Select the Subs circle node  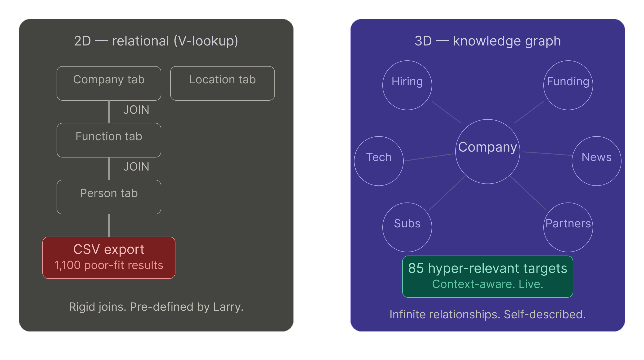click(x=407, y=227)
